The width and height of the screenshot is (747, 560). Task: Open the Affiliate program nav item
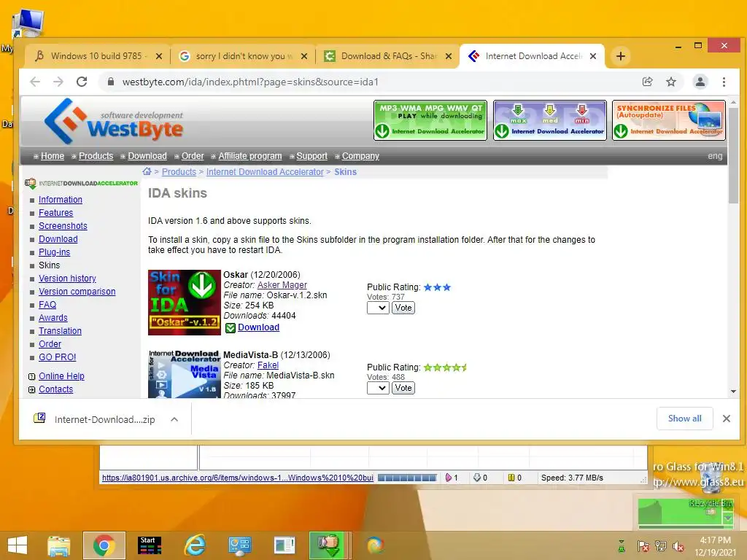[250, 156]
